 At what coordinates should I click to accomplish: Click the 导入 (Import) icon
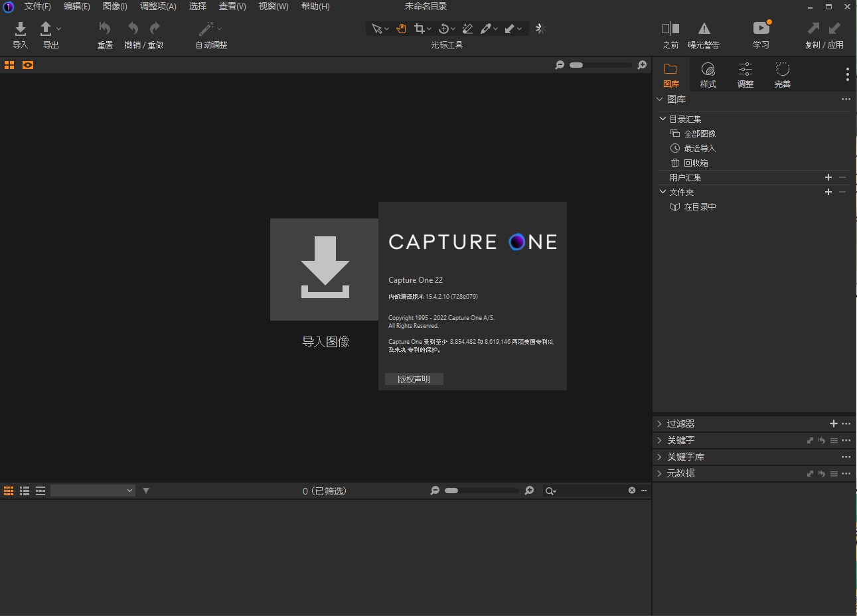[19, 30]
